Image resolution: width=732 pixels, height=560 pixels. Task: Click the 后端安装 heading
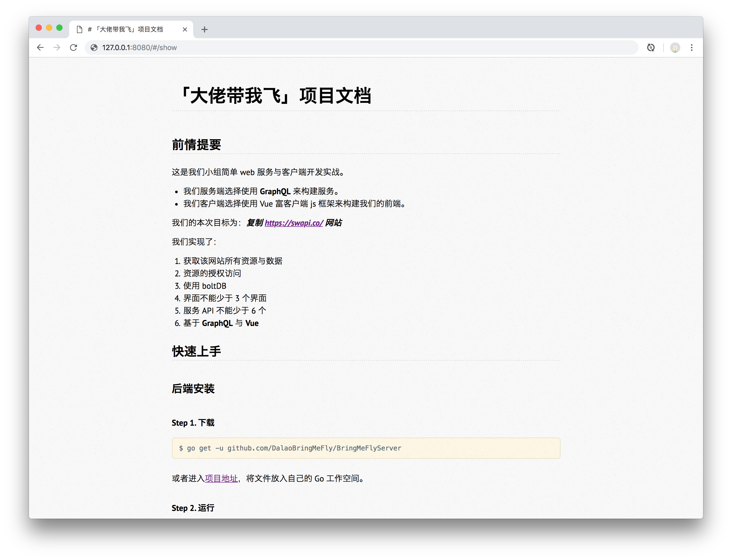[x=193, y=389]
